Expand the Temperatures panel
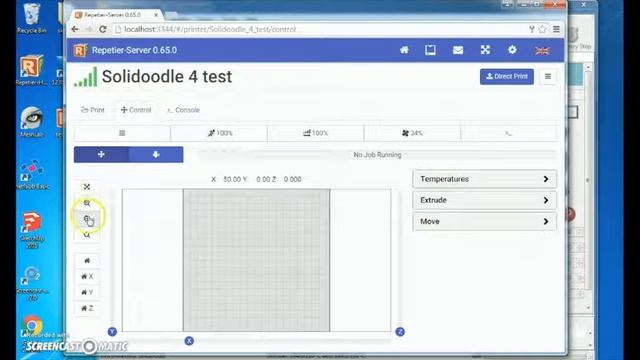This screenshot has width=640, height=360. tap(484, 179)
